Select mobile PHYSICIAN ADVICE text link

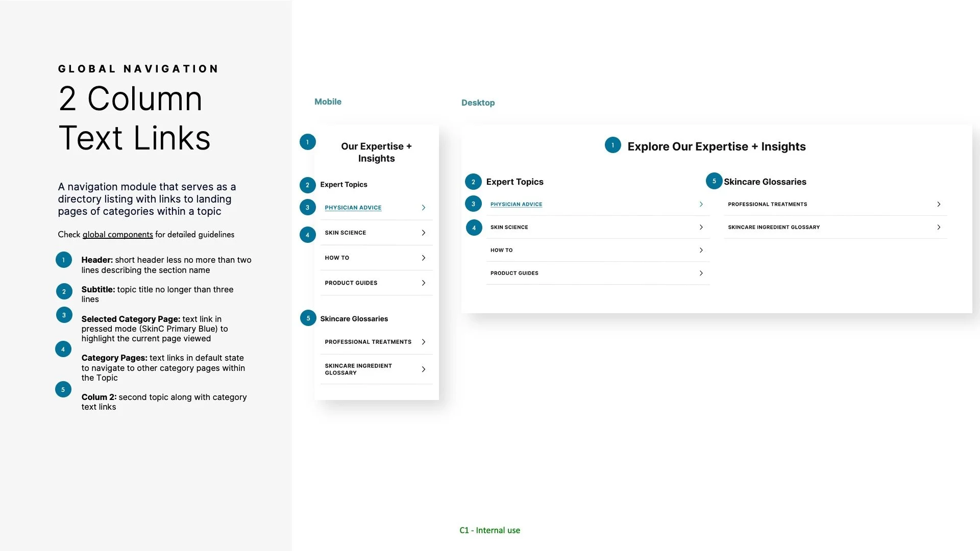[x=353, y=208]
